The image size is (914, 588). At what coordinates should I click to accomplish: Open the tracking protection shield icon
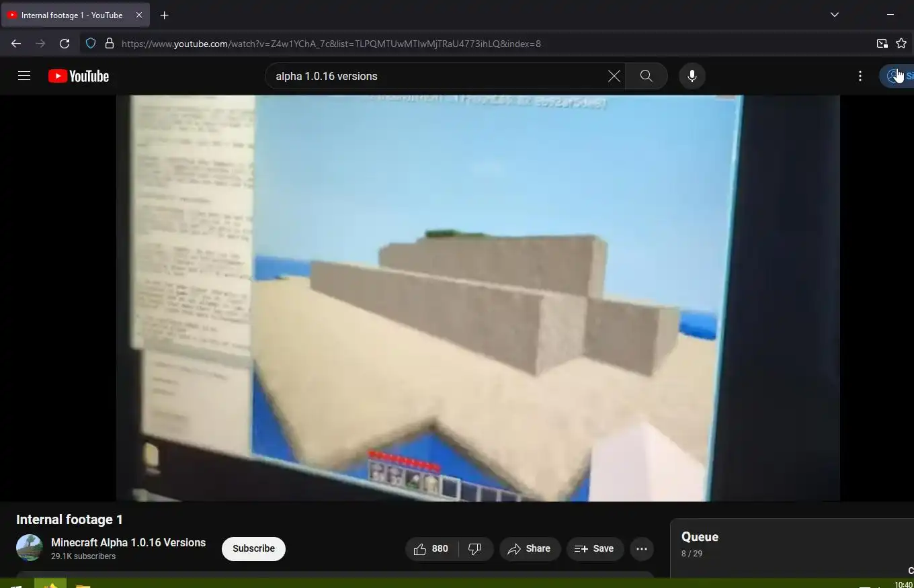click(91, 44)
